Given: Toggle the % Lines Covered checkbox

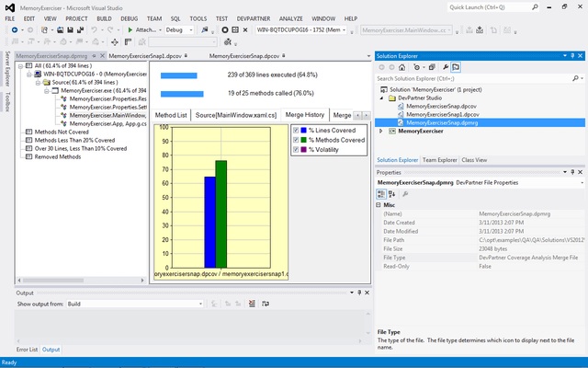Looking at the screenshot, I should pos(296,131).
